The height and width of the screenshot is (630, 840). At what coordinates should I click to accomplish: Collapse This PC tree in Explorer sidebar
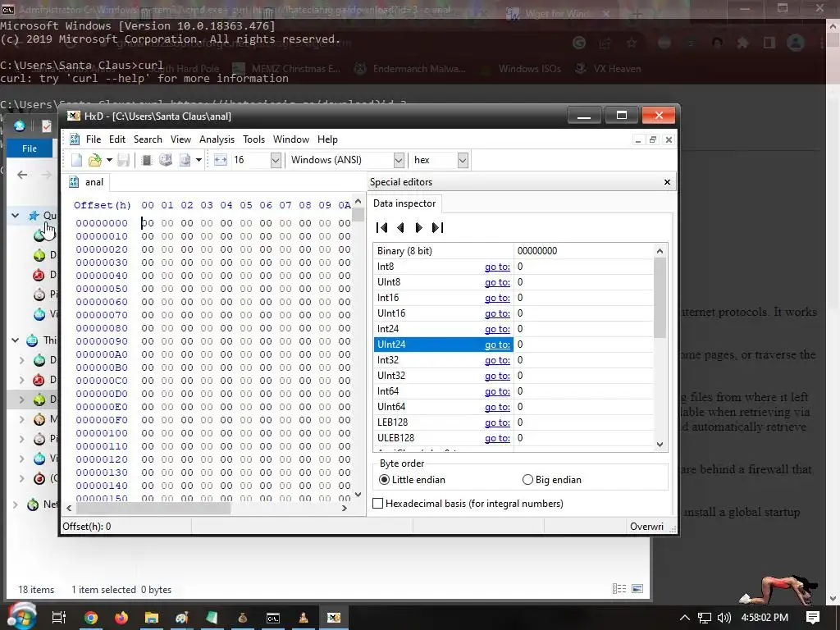coord(16,340)
